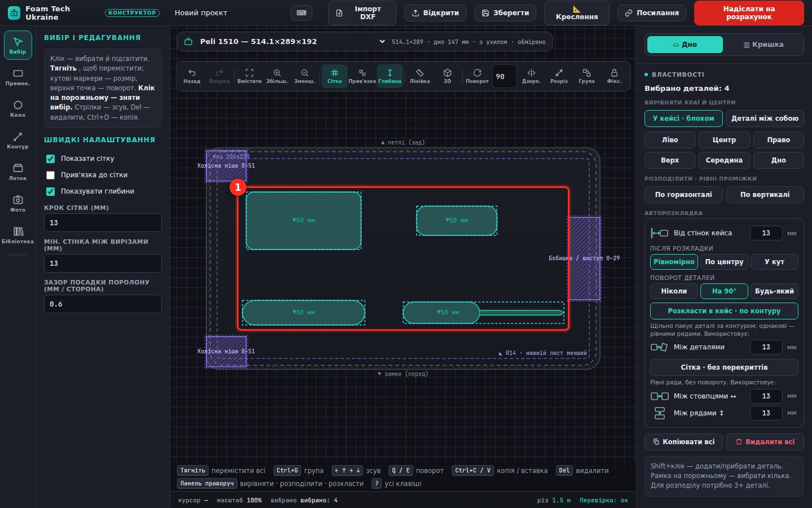Pick the Коло circle tool
The height and width of the screenshot is (508, 812).
pyautogui.click(x=17, y=109)
